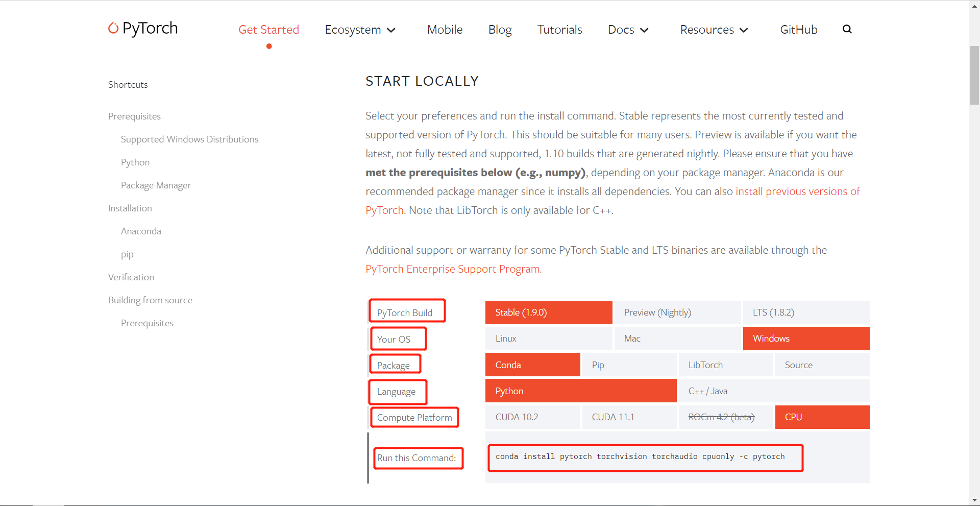Click the Run this Command label
The height and width of the screenshot is (506, 980).
click(416, 458)
